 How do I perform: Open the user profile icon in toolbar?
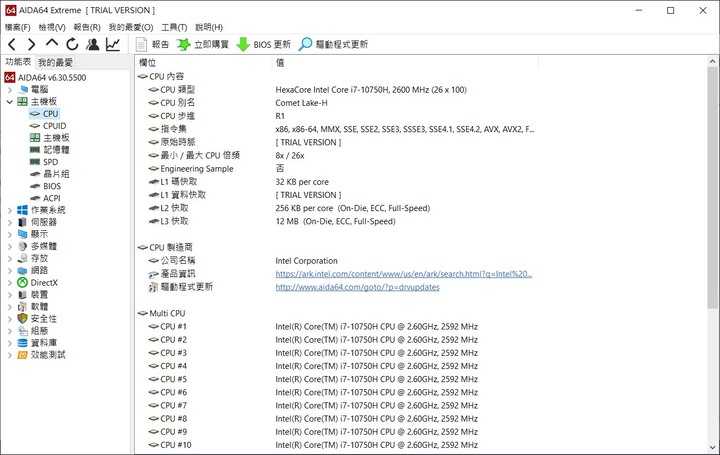pos(93,44)
